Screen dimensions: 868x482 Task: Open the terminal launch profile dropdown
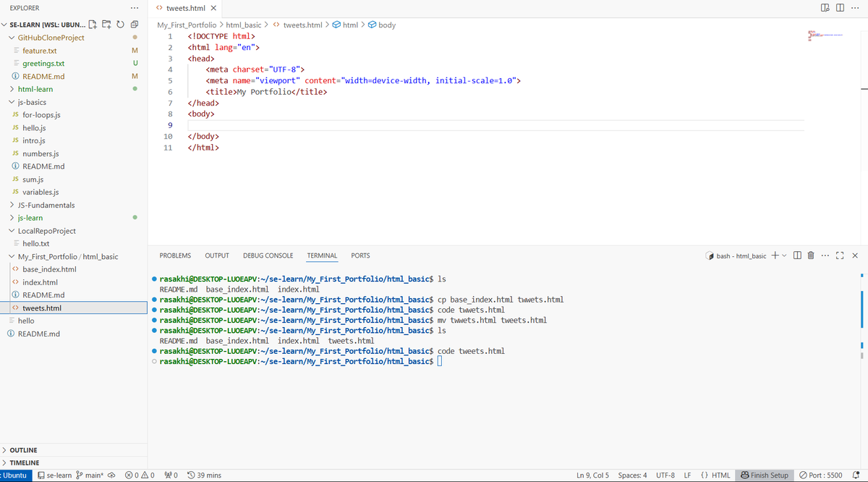pos(783,255)
